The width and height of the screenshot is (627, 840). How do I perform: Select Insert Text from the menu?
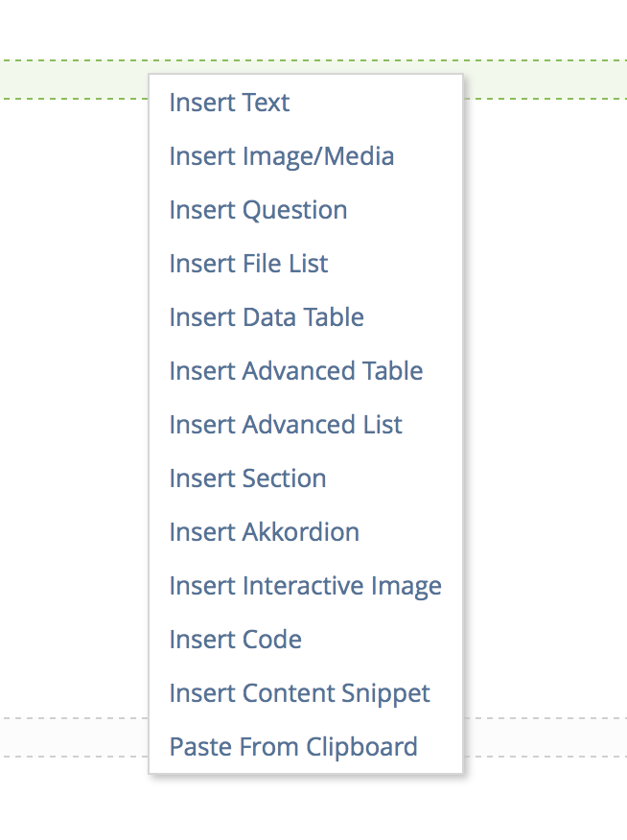click(229, 103)
